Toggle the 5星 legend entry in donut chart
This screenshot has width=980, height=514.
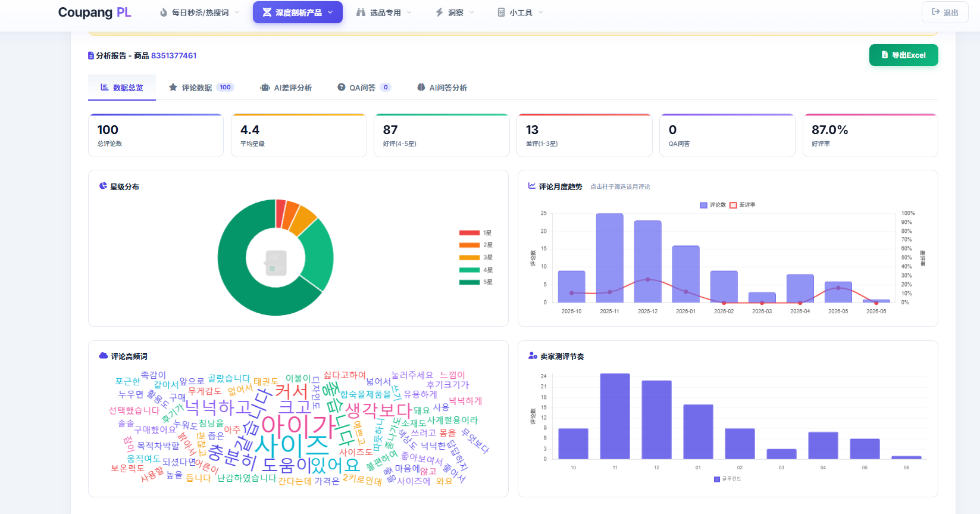[475, 282]
